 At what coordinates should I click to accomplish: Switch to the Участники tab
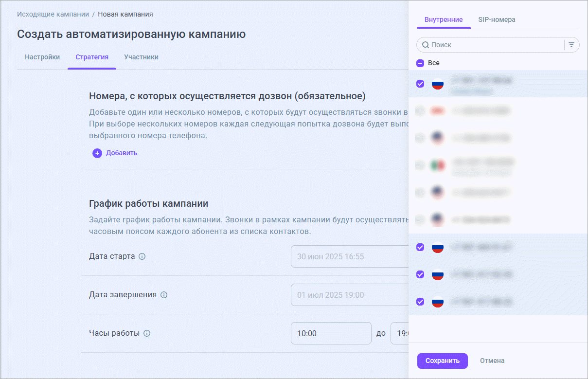point(141,57)
